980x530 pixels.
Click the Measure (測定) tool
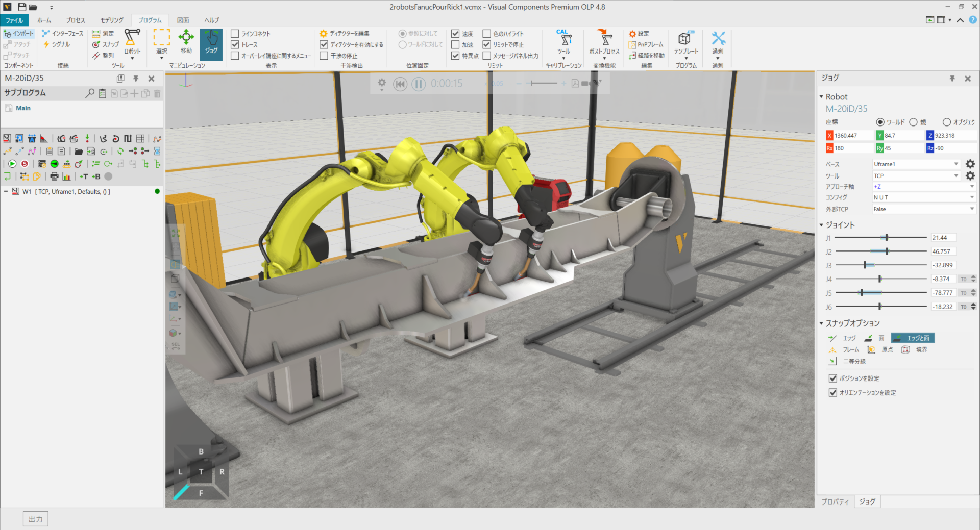[x=103, y=33]
